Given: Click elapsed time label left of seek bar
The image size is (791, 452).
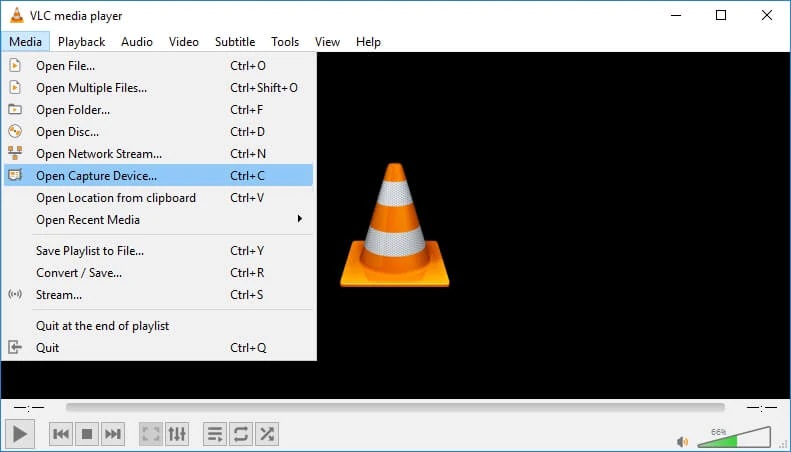Looking at the screenshot, I should [x=29, y=407].
